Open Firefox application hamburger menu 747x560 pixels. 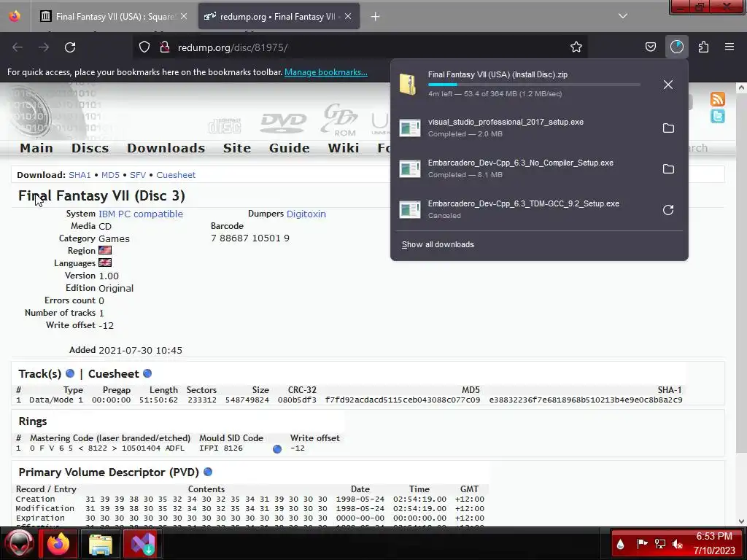[x=729, y=47]
